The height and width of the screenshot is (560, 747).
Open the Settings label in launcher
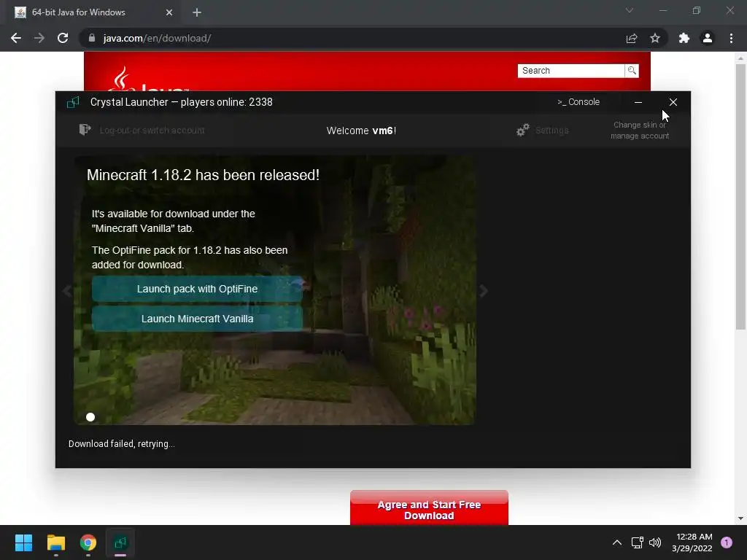(551, 130)
